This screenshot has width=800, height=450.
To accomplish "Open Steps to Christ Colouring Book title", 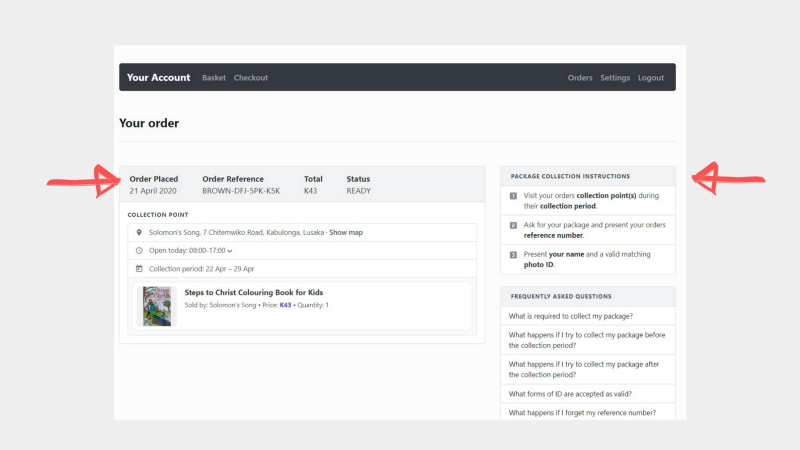I will (x=254, y=292).
